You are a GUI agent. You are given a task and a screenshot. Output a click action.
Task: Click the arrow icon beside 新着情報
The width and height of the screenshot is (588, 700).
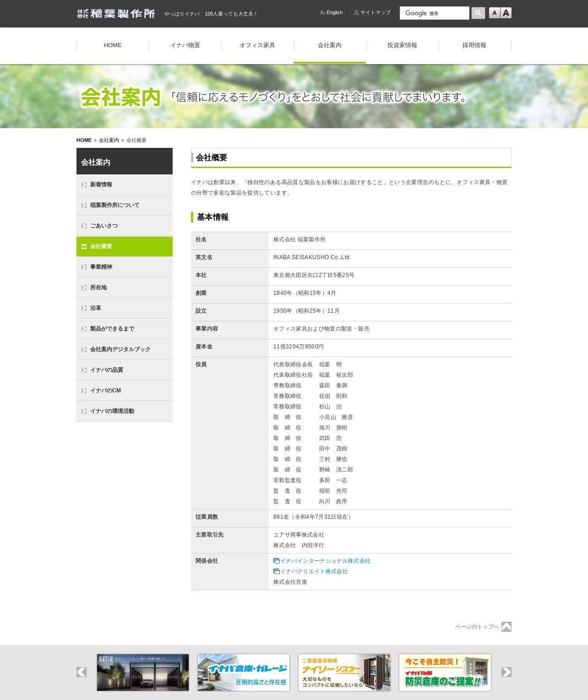tap(84, 185)
